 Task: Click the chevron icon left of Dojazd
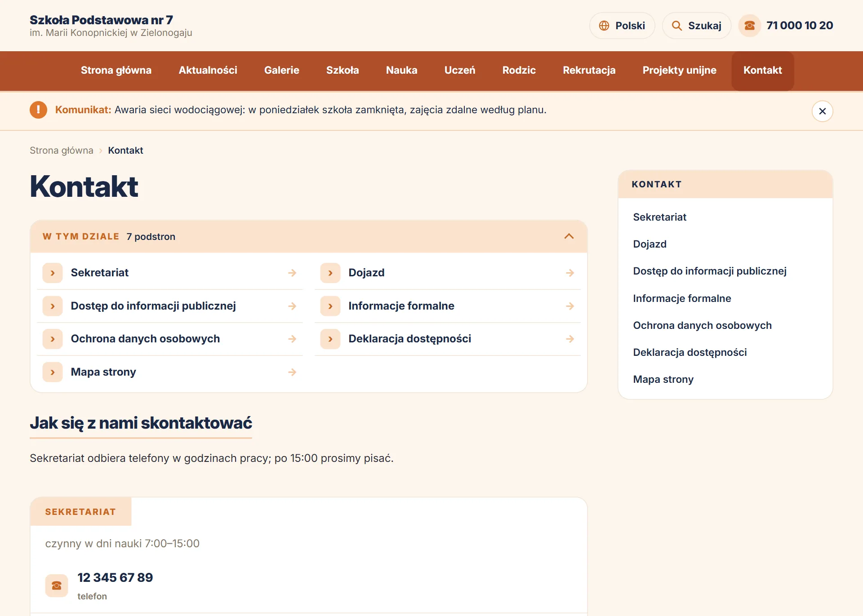[x=330, y=273]
